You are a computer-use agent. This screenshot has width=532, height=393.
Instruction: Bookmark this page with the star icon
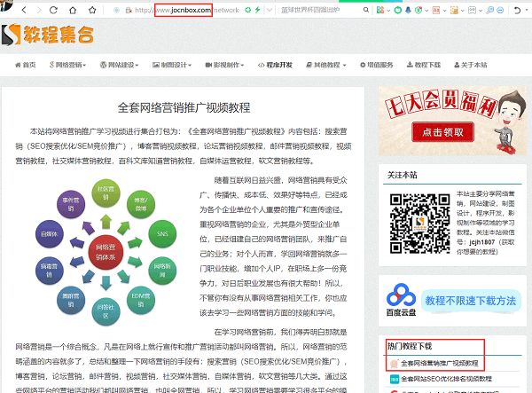click(x=92, y=10)
